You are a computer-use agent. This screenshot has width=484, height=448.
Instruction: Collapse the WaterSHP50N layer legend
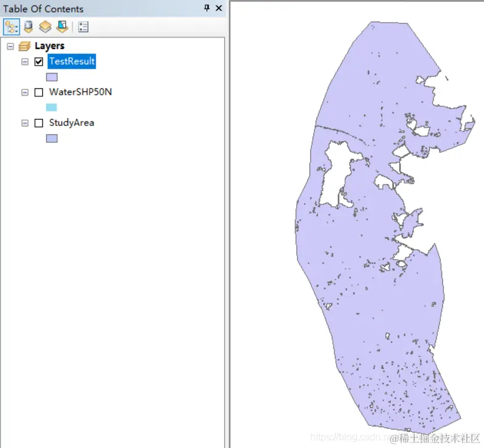[x=25, y=92]
